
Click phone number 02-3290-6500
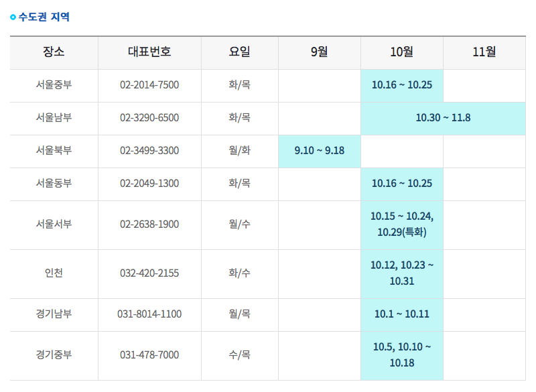149,118
